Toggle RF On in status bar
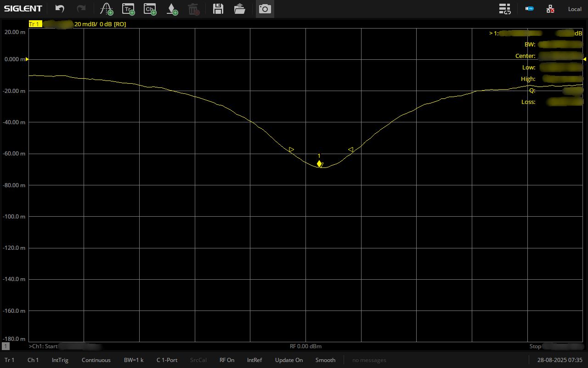 pos(227,360)
